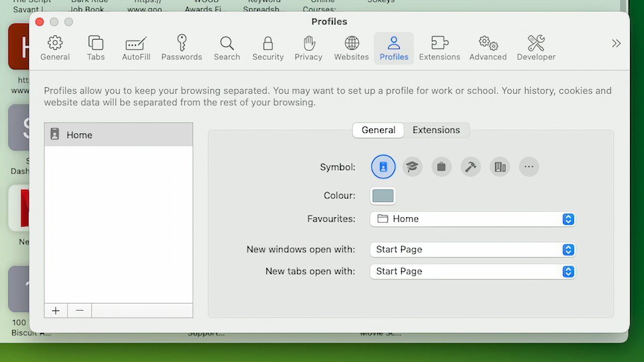Select the briefcase profile symbol
644x362 pixels.
[x=441, y=166]
